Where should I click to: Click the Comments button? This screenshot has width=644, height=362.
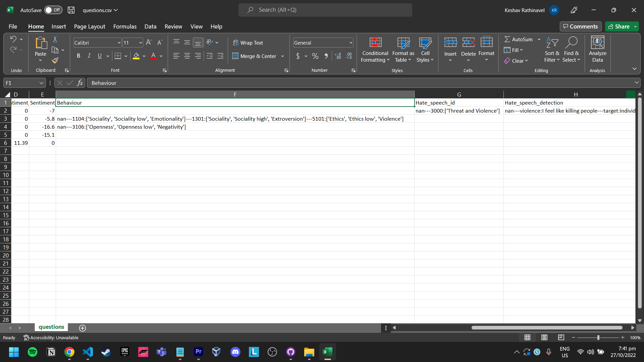click(x=580, y=26)
